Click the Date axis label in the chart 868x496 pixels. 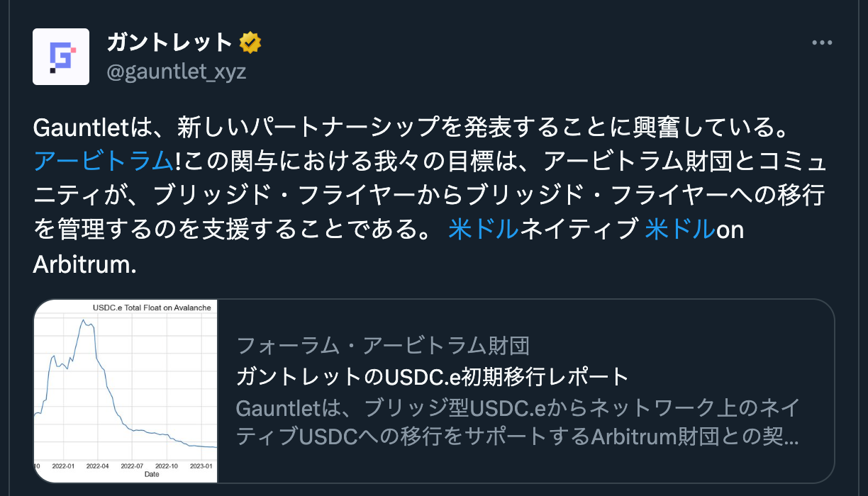152,475
